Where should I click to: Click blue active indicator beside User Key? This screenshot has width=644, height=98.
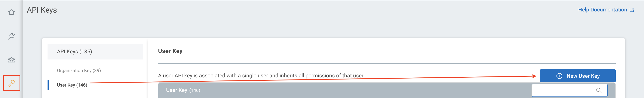point(48,85)
